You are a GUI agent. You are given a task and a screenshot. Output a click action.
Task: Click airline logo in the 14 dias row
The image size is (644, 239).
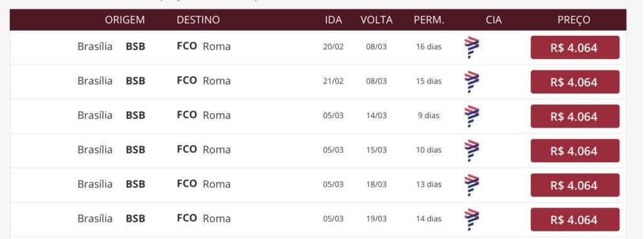pos(472,220)
